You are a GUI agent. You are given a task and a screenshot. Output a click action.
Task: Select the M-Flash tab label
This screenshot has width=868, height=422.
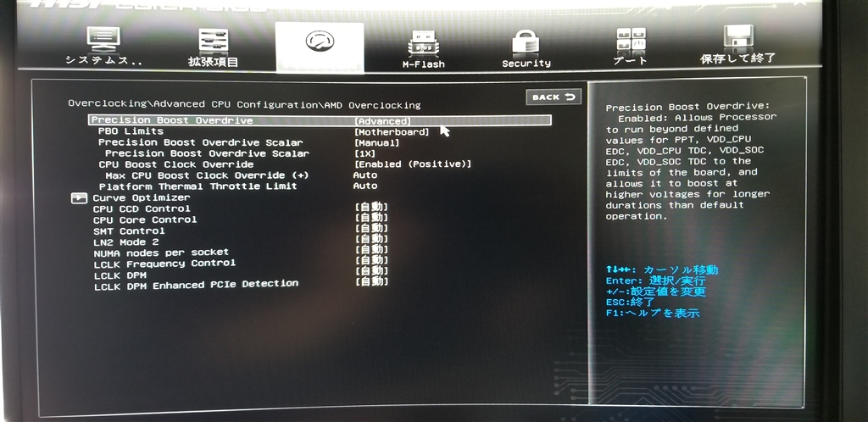click(x=424, y=64)
